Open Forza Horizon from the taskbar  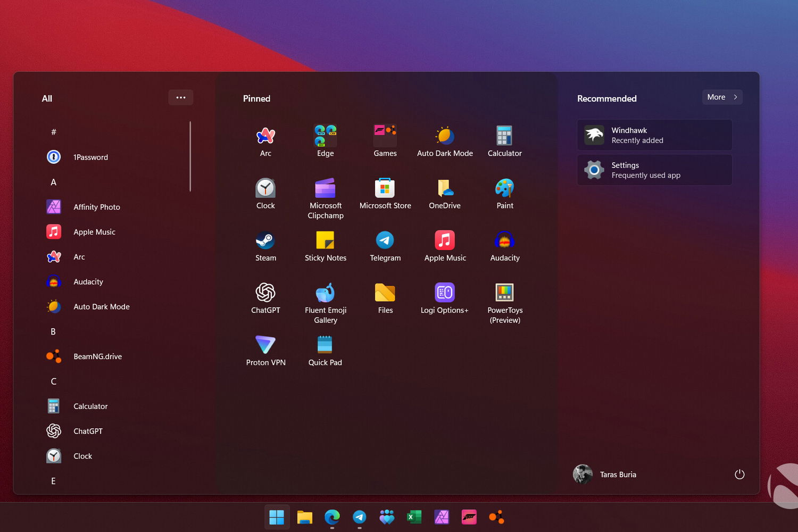pos(469,517)
